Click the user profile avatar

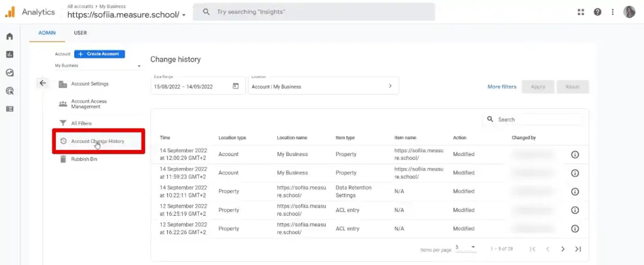[x=629, y=12]
